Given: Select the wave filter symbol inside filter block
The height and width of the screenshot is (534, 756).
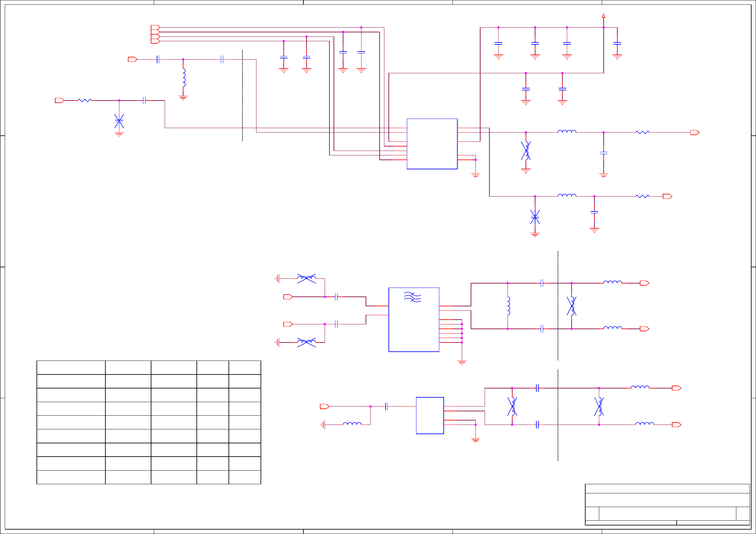Looking at the screenshot, I should coord(412,297).
